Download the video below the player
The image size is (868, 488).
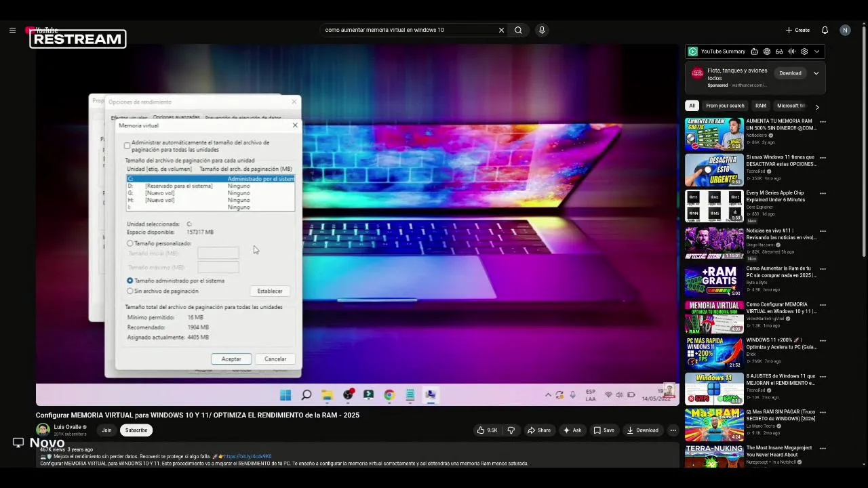click(643, 430)
